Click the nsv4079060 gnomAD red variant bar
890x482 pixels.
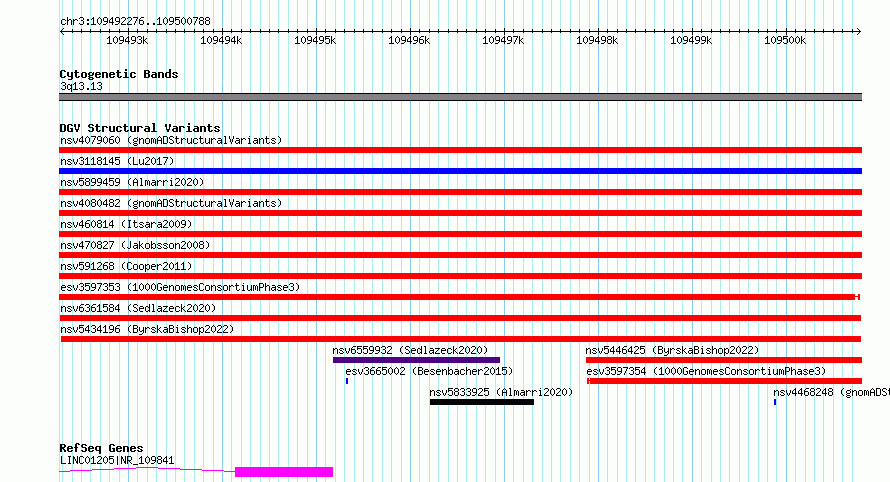coord(460,150)
